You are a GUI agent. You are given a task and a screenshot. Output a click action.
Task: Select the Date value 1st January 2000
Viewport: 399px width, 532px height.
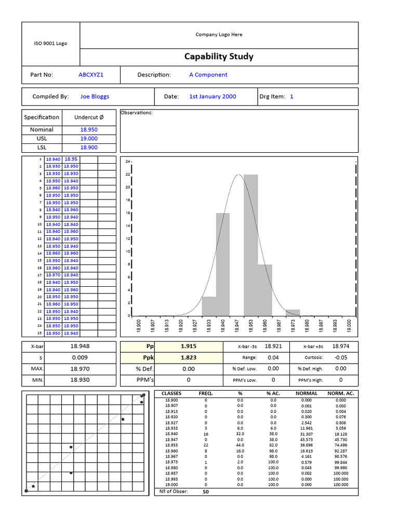(212, 96)
